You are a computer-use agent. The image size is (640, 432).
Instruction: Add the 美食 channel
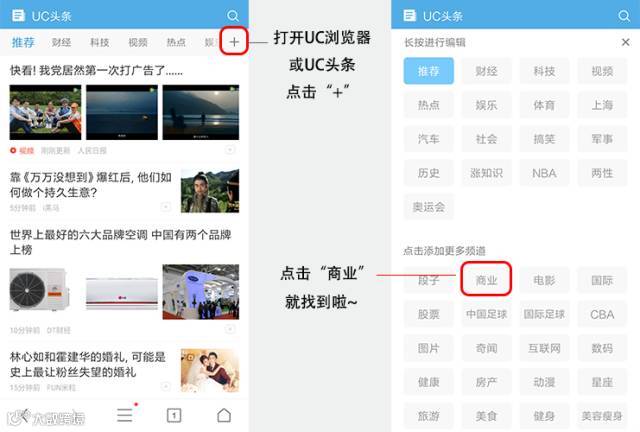[487, 416]
